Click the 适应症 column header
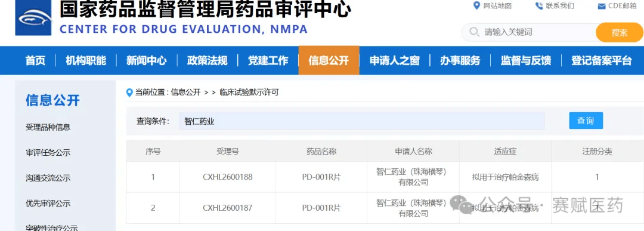 coord(505,151)
